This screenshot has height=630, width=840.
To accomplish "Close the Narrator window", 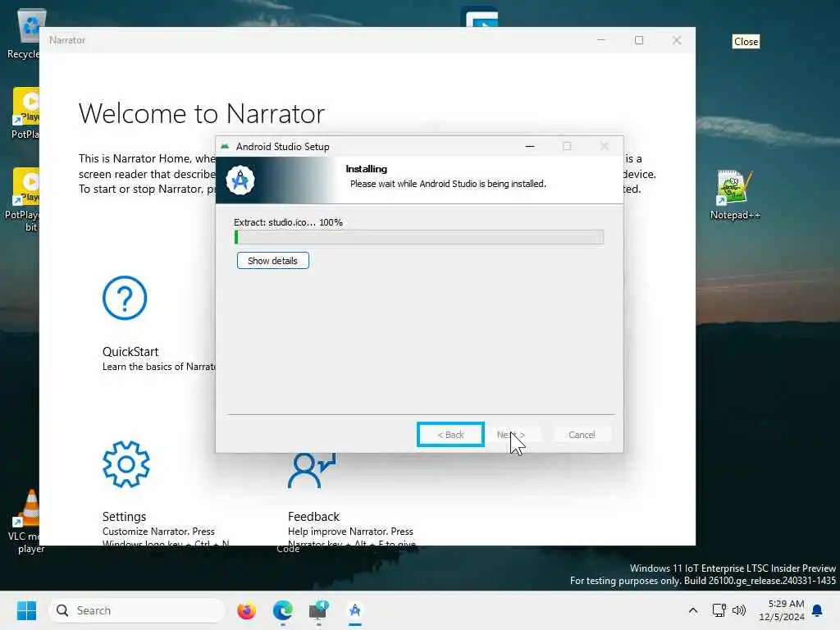I will 677,40.
